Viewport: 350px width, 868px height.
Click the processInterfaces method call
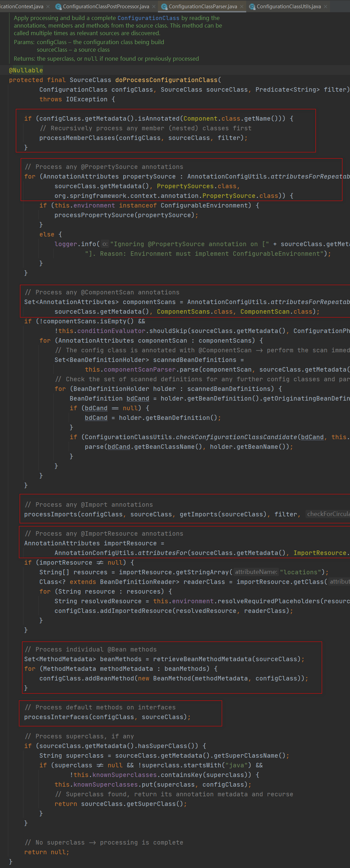coord(57,717)
